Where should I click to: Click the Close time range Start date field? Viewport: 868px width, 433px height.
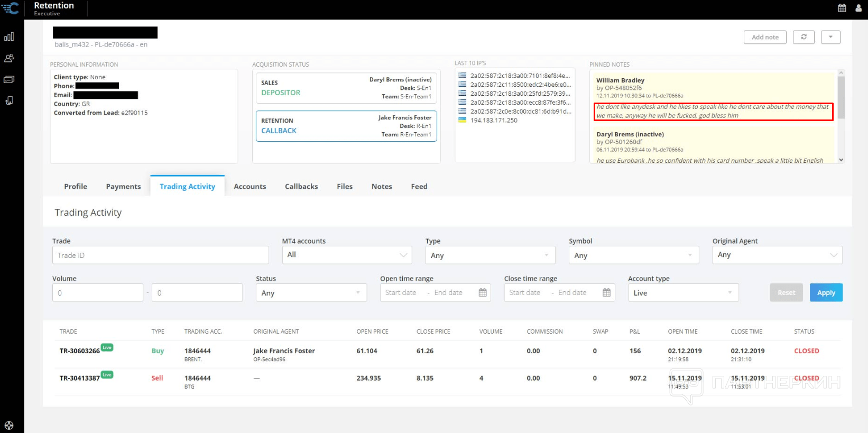point(525,292)
